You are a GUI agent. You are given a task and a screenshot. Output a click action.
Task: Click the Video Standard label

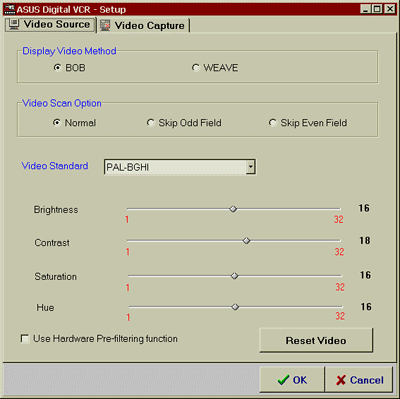(x=55, y=166)
